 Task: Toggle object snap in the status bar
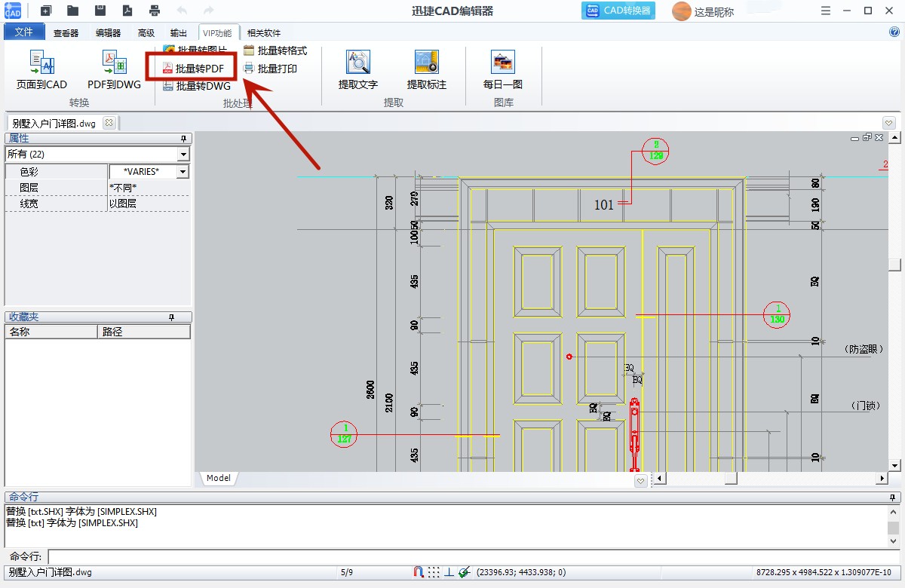(419, 571)
